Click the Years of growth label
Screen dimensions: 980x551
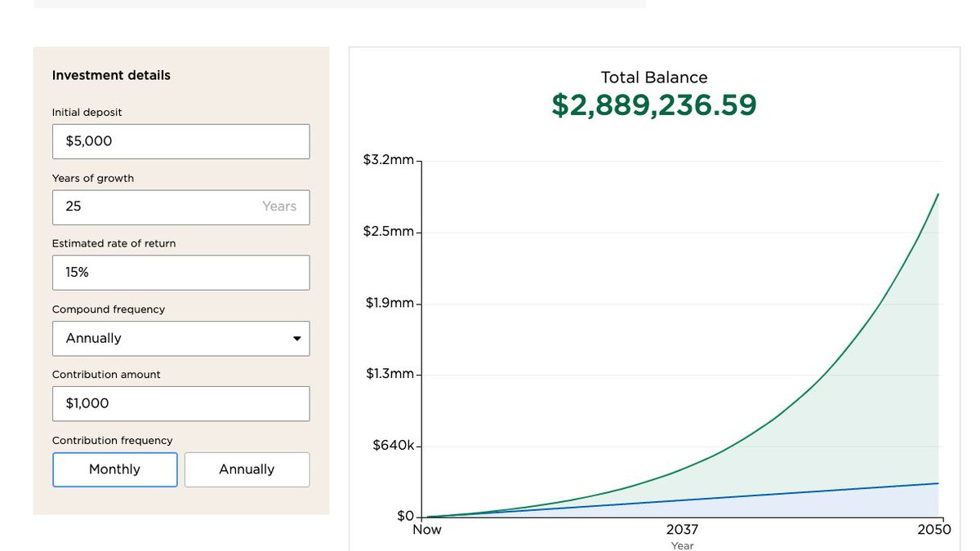[x=93, y=178]
